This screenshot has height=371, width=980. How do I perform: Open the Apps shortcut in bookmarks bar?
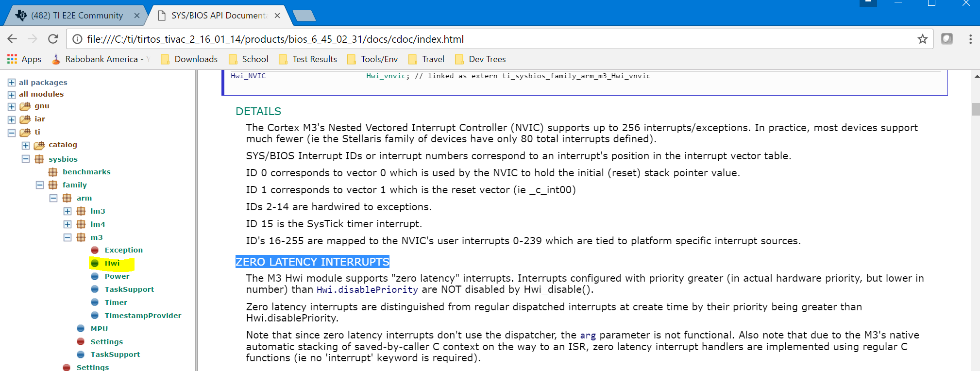pyautogui.click(x=24, y=59)
